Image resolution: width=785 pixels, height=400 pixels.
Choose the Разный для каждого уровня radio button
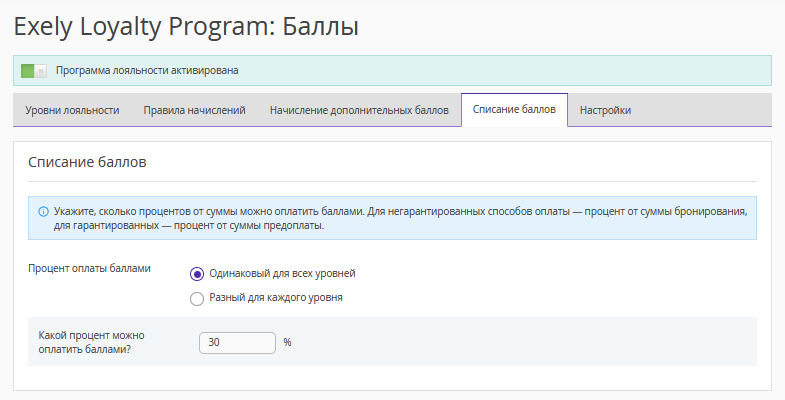coord(197,298)
